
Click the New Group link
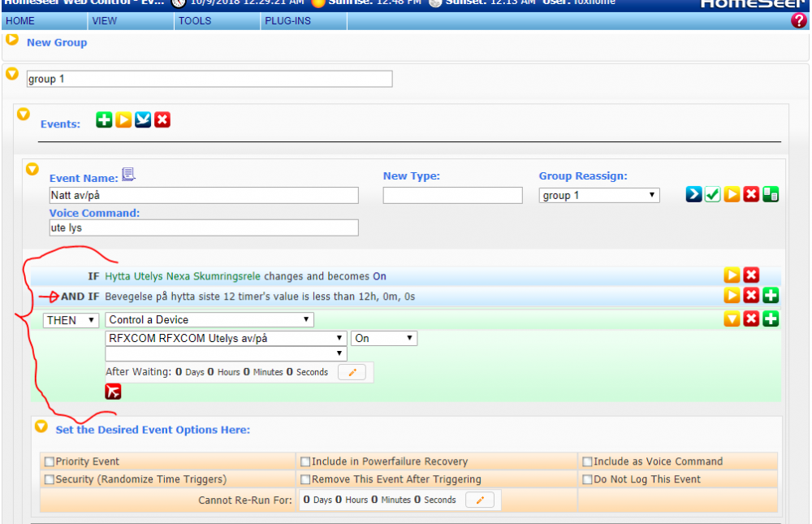(x=57, y=42)
